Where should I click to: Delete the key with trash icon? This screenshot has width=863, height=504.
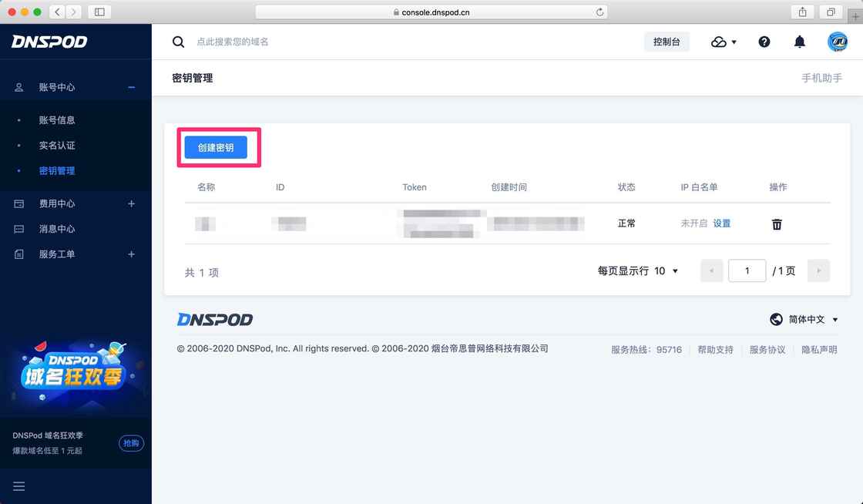click(777, 224)
